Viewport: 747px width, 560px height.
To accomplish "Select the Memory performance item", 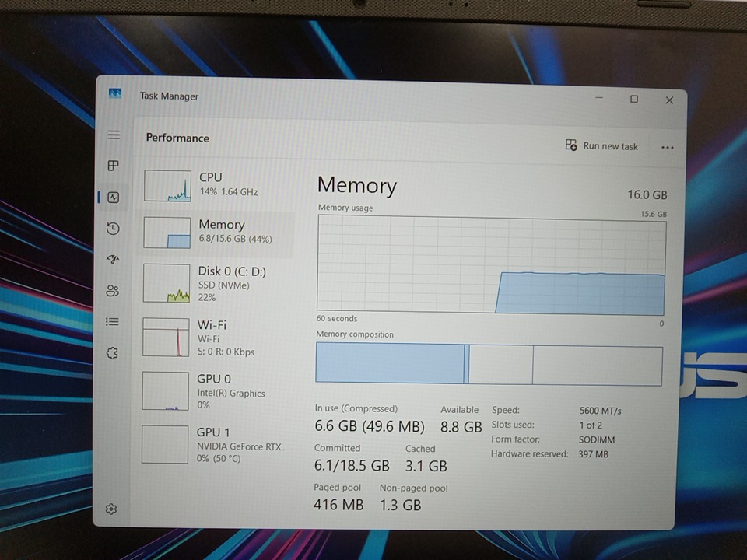I will point(218,232).
